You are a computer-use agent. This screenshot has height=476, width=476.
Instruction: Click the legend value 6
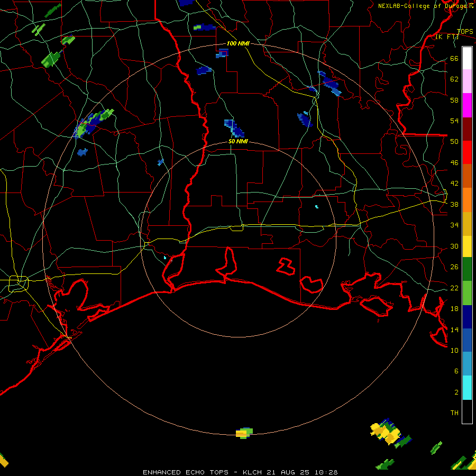pos(456,371)
